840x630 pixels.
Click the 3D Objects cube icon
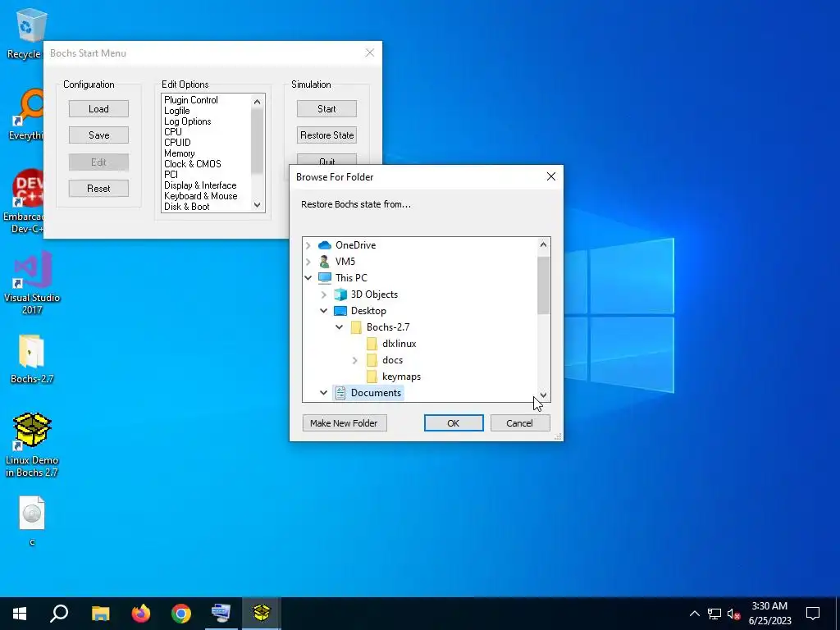point(340,294)
